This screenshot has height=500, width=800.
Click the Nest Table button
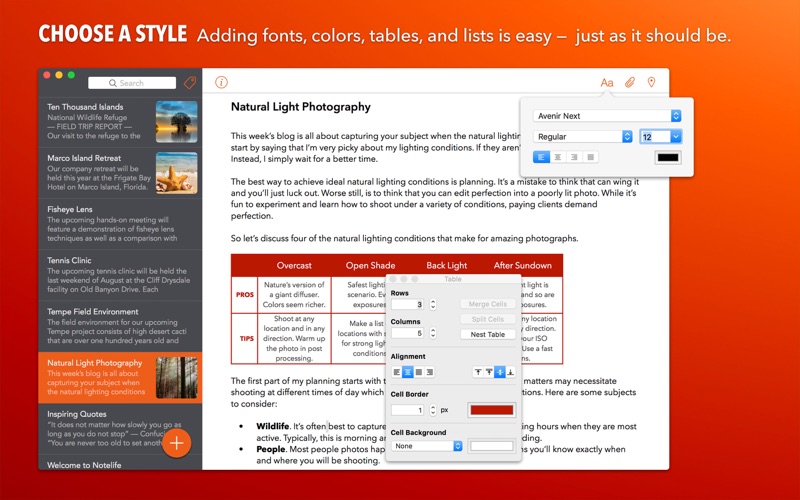pyautogui.click(x=487, y=334)
